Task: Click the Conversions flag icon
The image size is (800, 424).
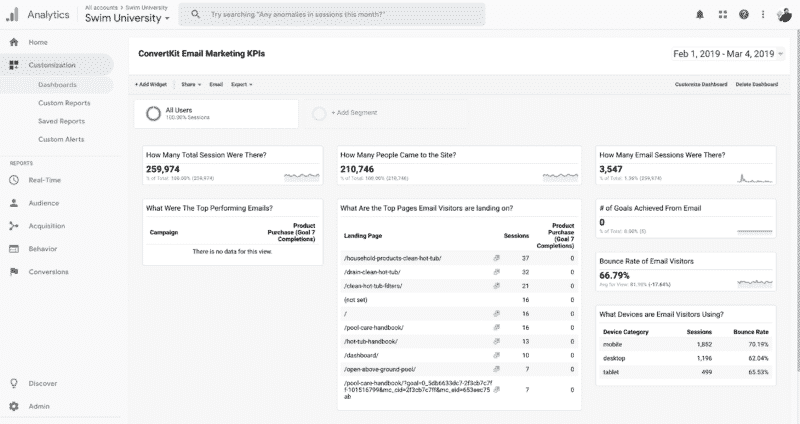Action: 14,271
